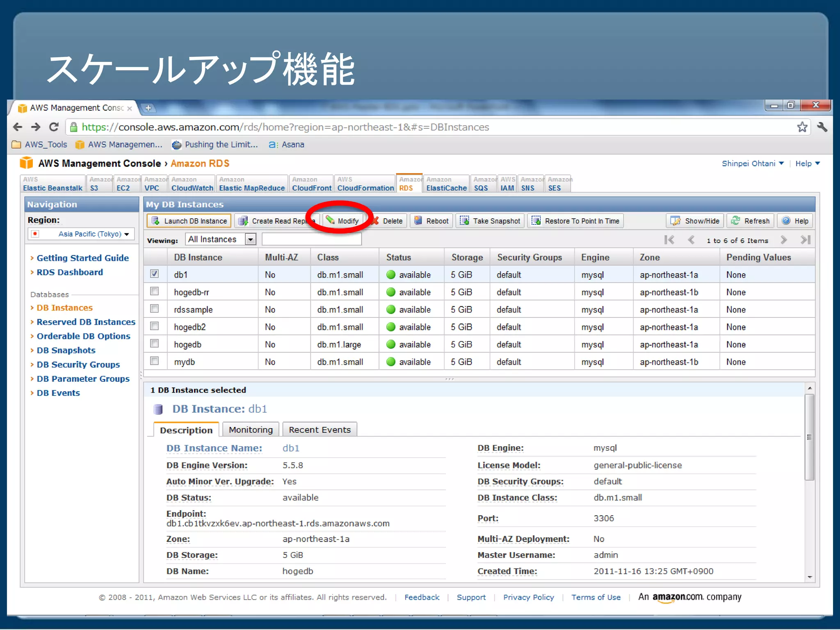
Task: Open the Shinpei Ohtani account menu
Action: tap(752, 164)
